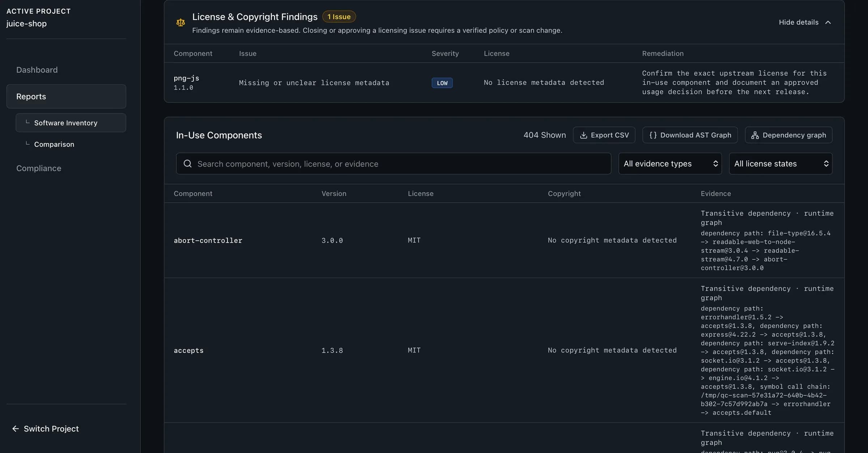Open the Dependency graph

[x=788, y=135]
